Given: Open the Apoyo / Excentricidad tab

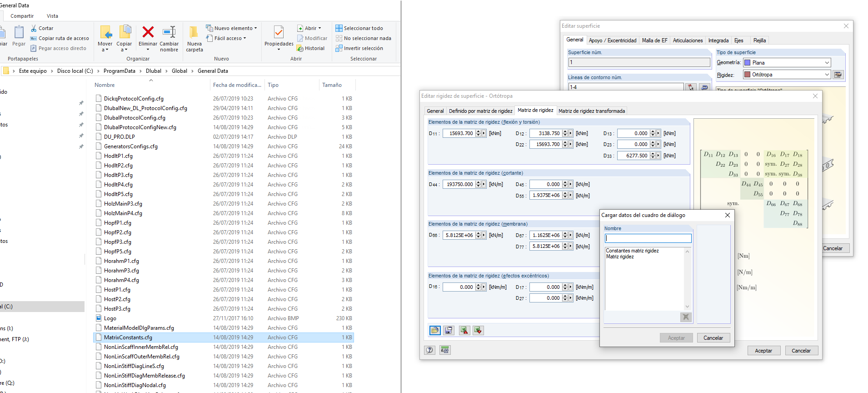Looking at the screenshot, I should point(613,40).
